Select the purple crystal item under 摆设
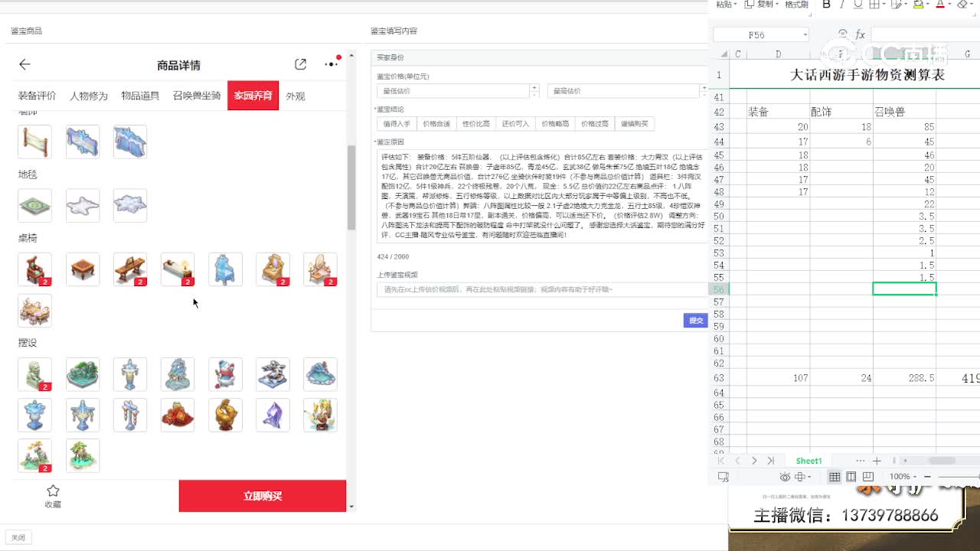 [x=273, y=415]
